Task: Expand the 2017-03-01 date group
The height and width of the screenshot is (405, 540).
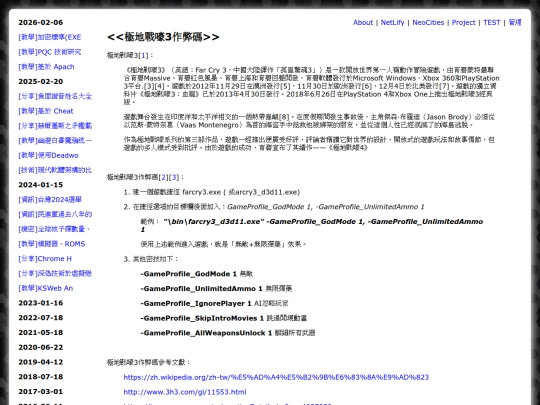Action: 41,392
